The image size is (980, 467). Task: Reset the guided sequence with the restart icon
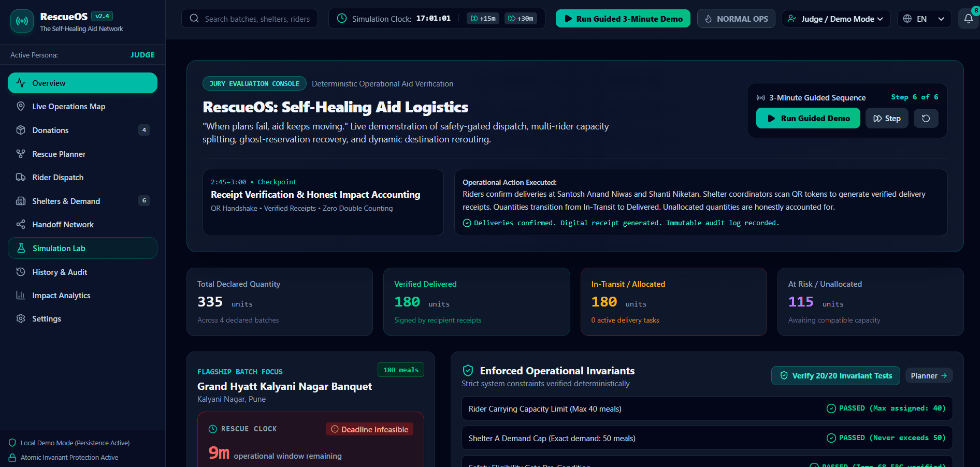[x=926, y=119]
